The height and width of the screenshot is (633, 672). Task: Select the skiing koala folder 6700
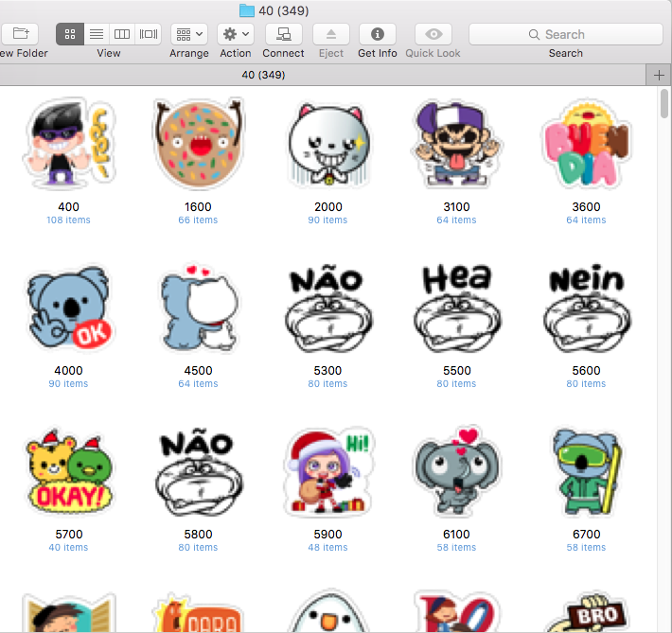[587, 471]
